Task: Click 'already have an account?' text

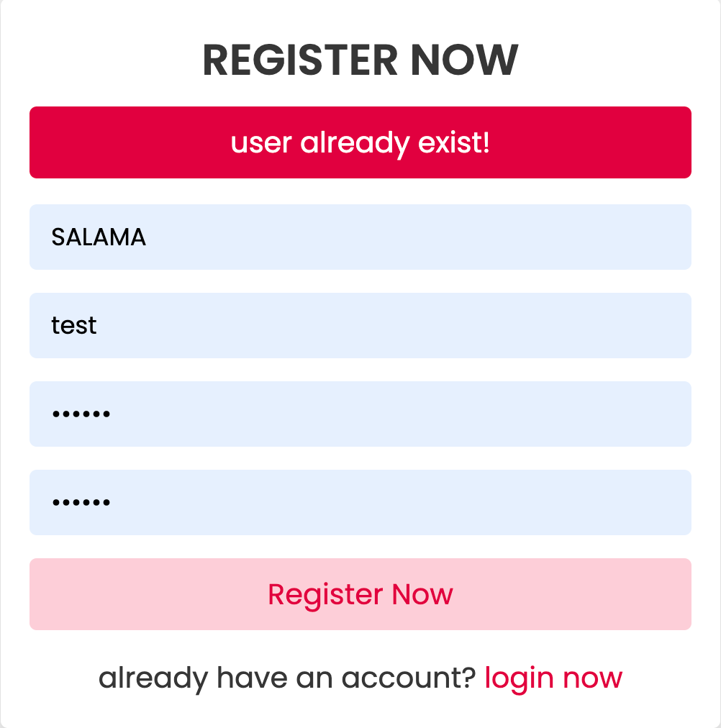Action: pos(286,677)
